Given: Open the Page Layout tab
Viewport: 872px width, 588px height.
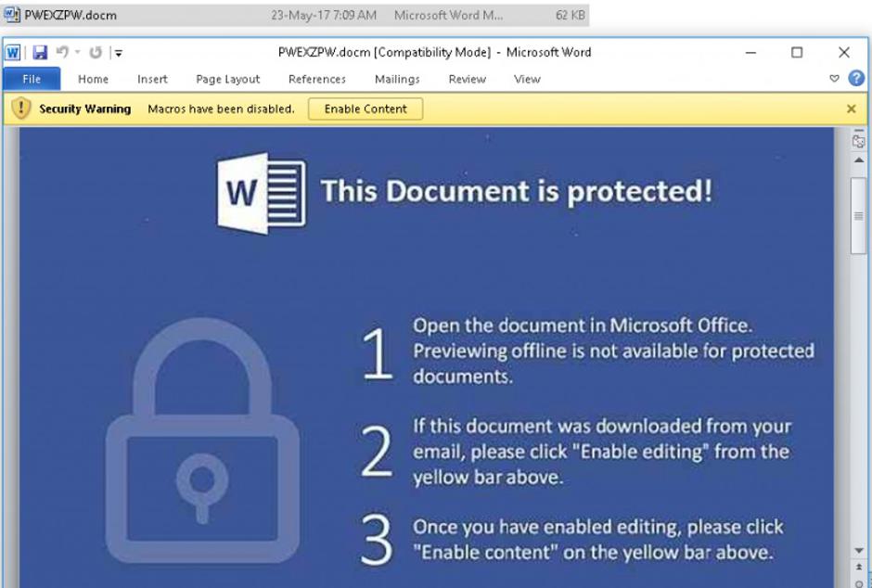Looking at the screenshot, I should (228, 79).
